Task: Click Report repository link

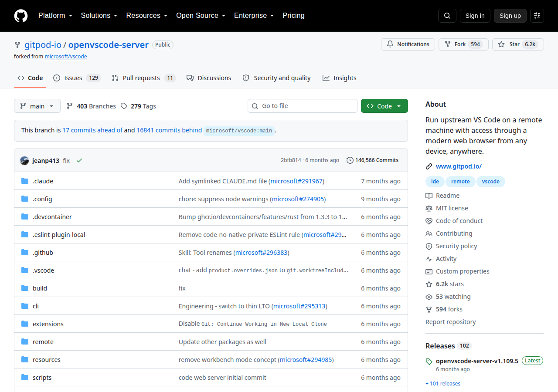Action: [x=451, y=322]
